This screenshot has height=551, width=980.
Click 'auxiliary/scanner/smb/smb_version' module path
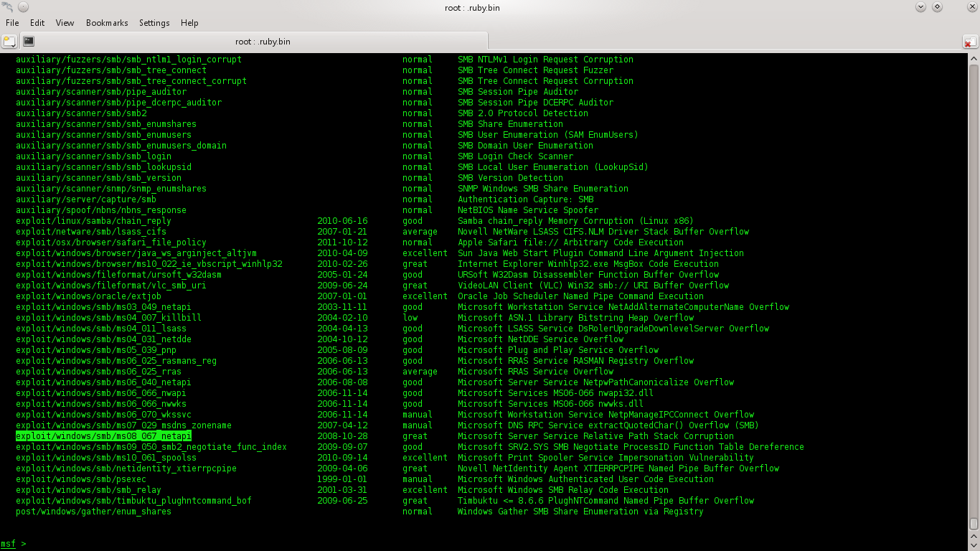[x=98, y=178]
